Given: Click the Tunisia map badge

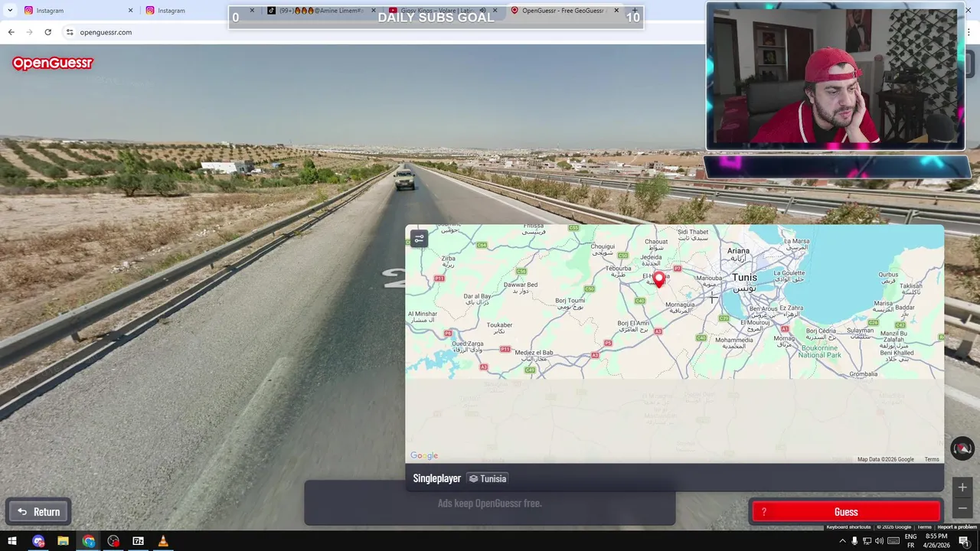Looking at the screenshot, I should click(x=488, y=478).
